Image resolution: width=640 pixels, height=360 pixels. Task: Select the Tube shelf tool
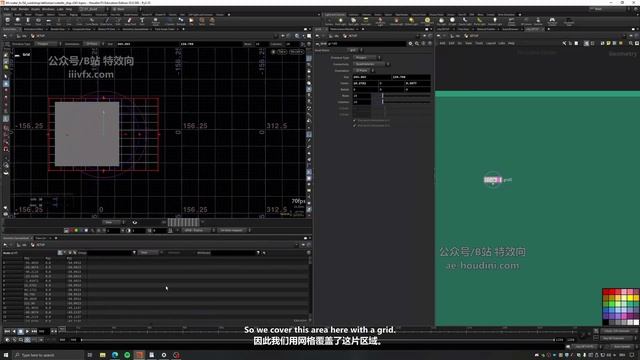28,21
